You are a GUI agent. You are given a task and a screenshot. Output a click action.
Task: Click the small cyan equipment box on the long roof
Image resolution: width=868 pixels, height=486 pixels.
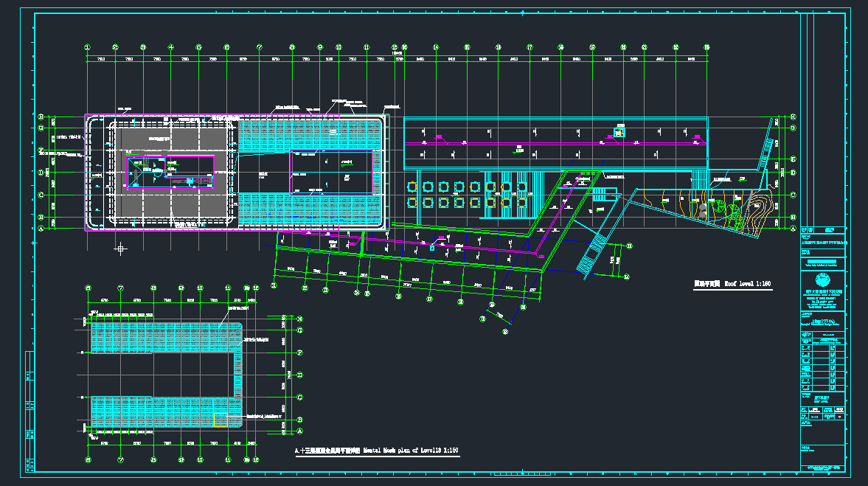(619, 133)
